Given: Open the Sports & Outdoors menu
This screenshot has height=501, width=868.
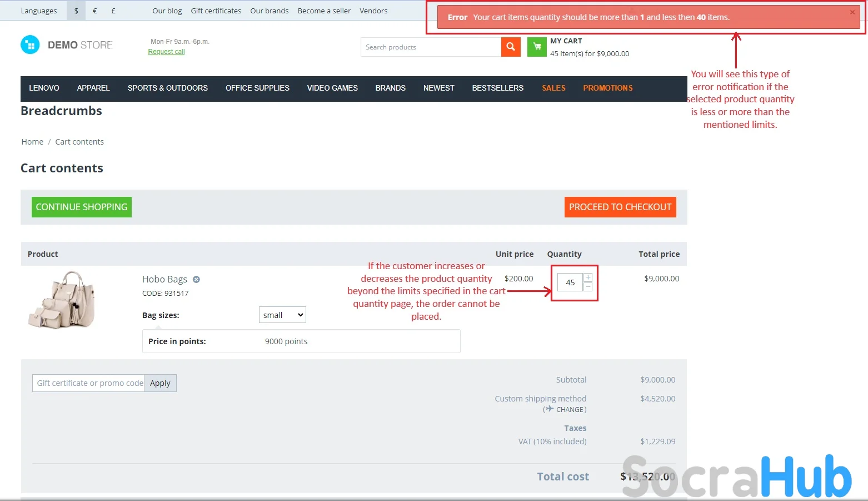Looking at the screenshot, I should pos(167,88).
